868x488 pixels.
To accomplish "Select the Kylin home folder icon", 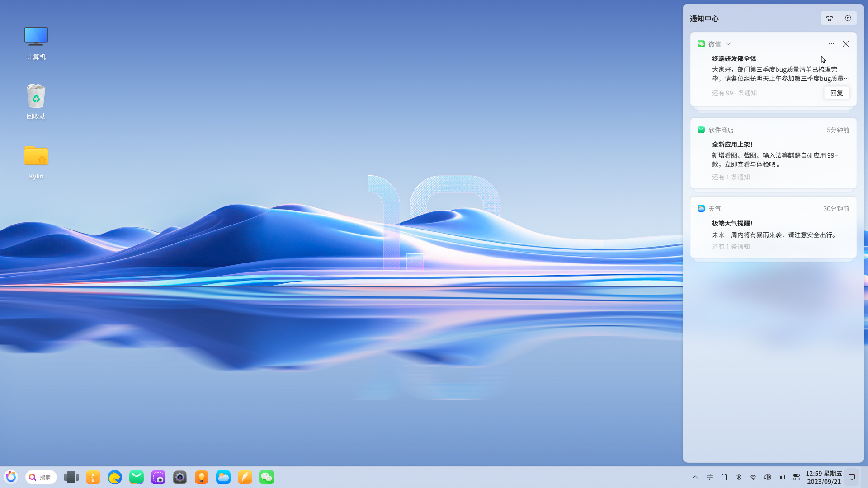I will 36,162.
